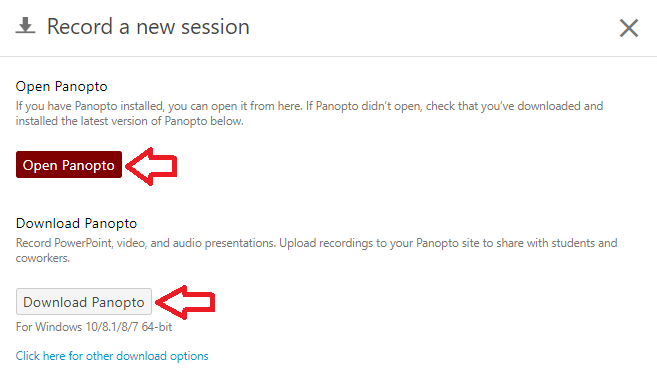The image size is (657, 383).
Task: Click the download arrow icon in header
Action: click(x=25, y=26)
